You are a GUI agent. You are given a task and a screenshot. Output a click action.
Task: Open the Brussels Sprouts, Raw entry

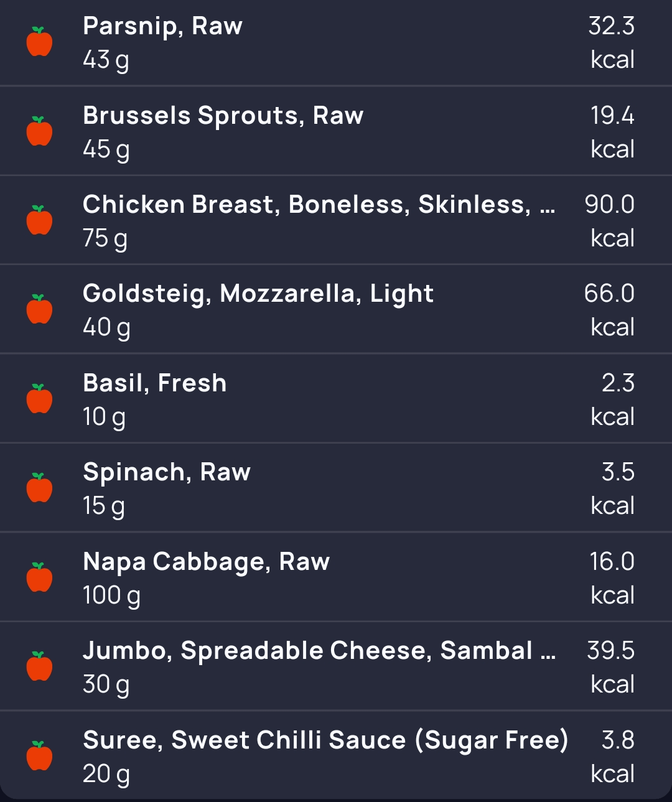click(336, 131)
